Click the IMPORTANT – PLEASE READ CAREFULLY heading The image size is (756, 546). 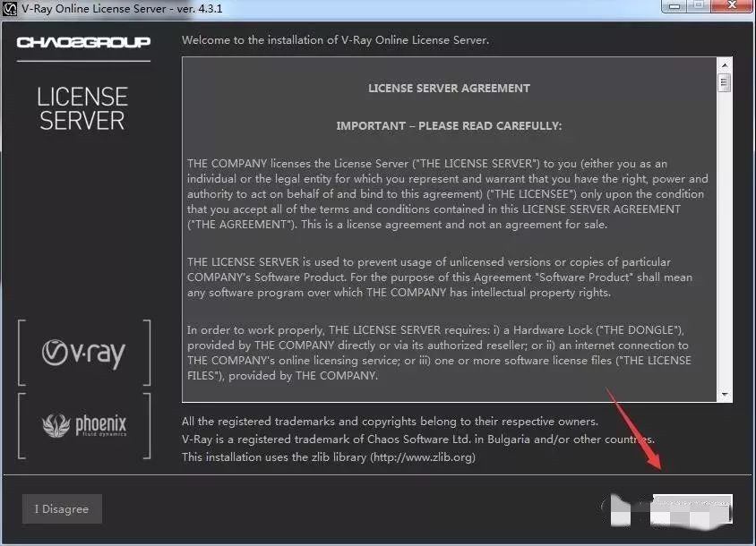[x=449, y=126]
